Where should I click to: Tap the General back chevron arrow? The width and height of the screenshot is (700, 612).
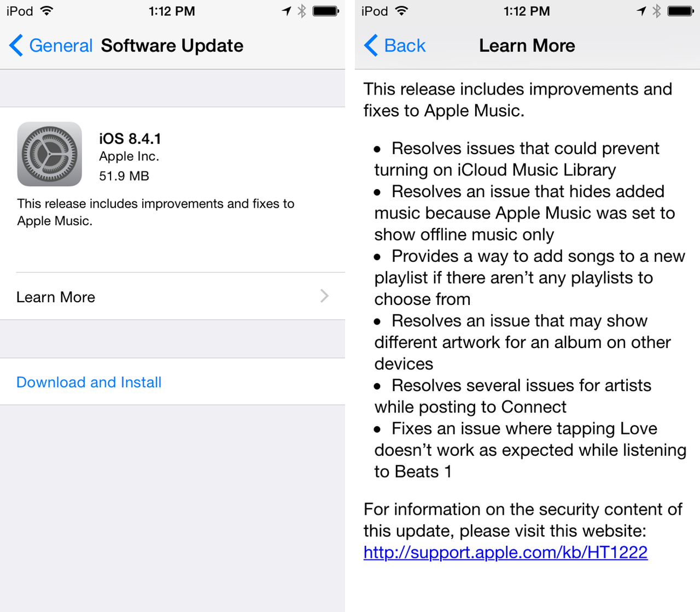click(16, 45)
